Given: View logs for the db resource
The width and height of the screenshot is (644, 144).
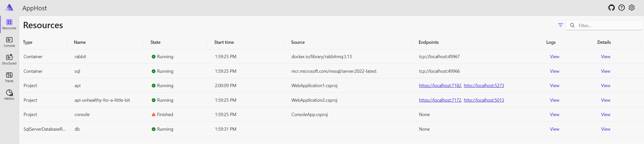Looking at the screenshot, I should tap(554, 129).
